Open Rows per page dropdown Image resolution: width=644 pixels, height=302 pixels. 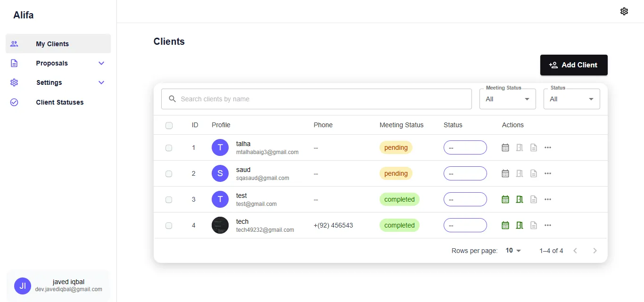513,251
